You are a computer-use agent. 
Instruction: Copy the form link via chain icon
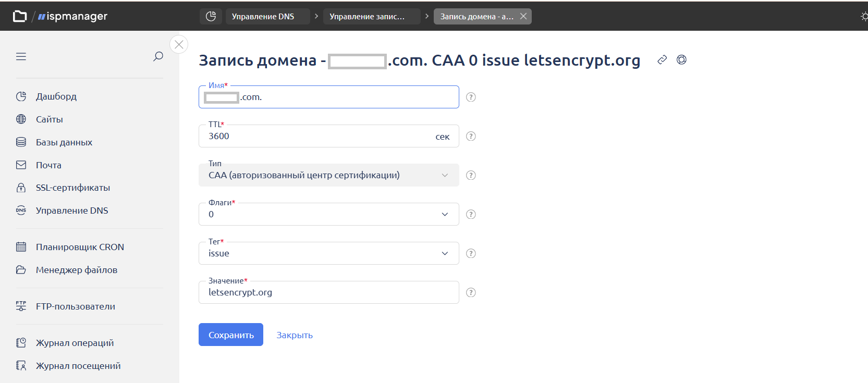point(662,60)
